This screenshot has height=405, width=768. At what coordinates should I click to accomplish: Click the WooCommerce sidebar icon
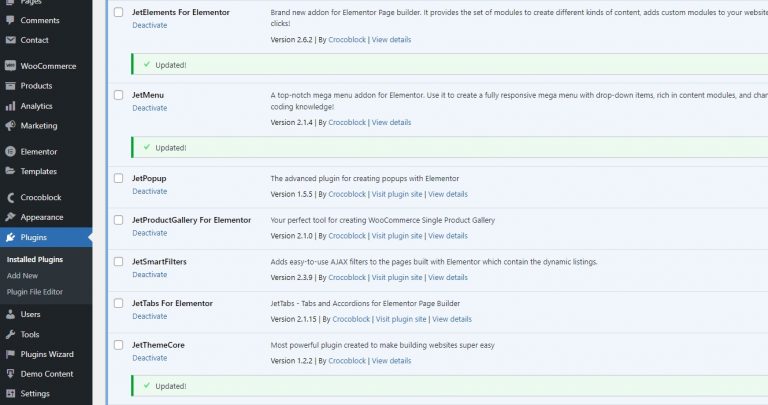click(10, 66)
